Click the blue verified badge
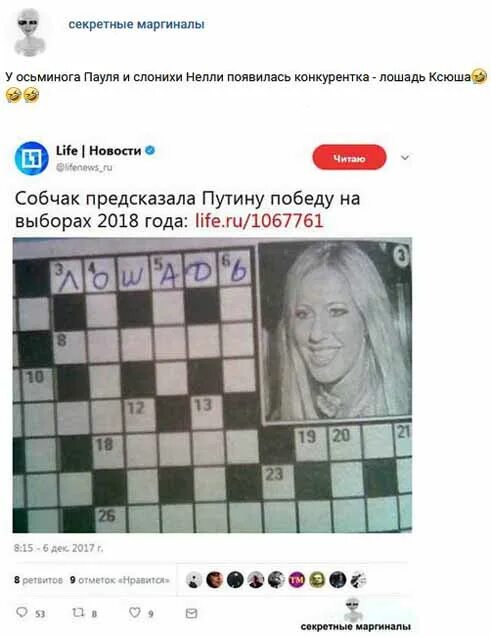 (150, 150)
